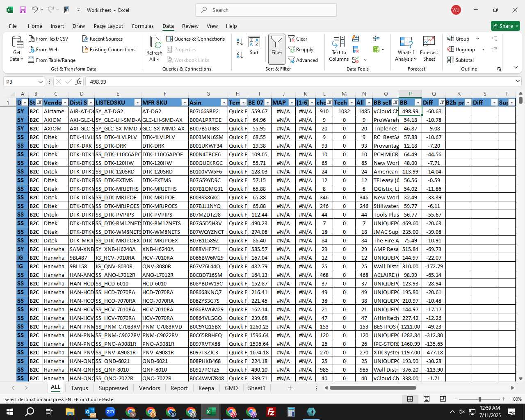
Task: Open Outlook from the taskbar
Action: coord(90,412)
